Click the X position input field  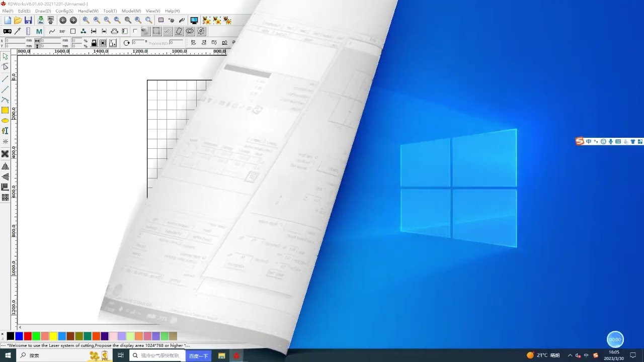click(15, 41)
